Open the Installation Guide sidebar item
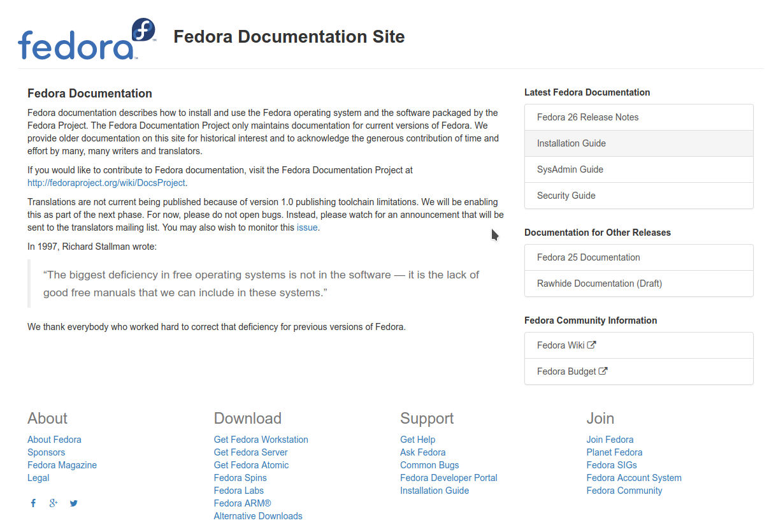 (x=638, y=143)
